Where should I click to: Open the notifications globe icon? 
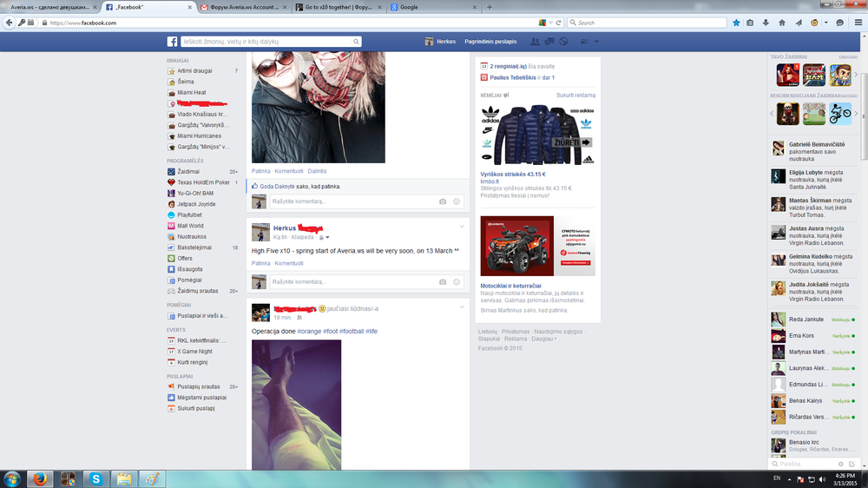point(563,42)
